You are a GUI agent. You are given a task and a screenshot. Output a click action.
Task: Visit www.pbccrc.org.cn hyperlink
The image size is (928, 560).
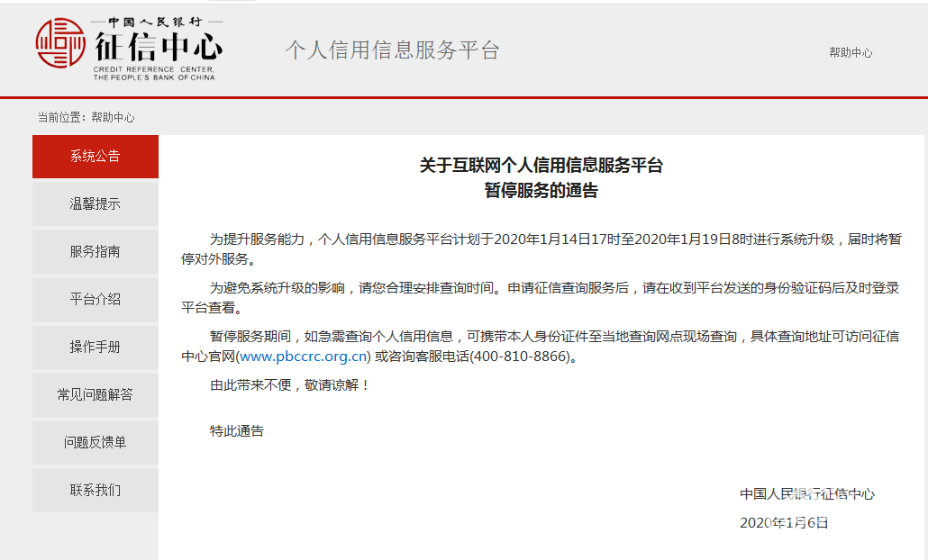click(303, 357)
